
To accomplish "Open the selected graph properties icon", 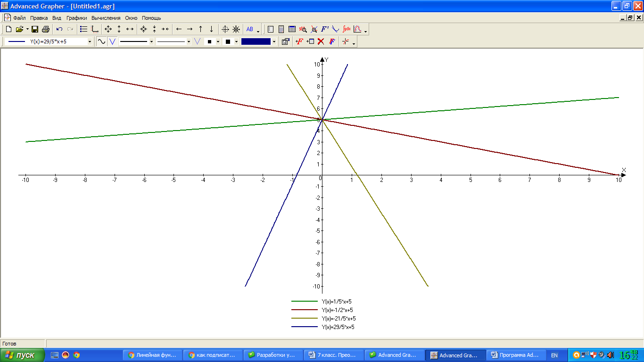I will 286,41.
